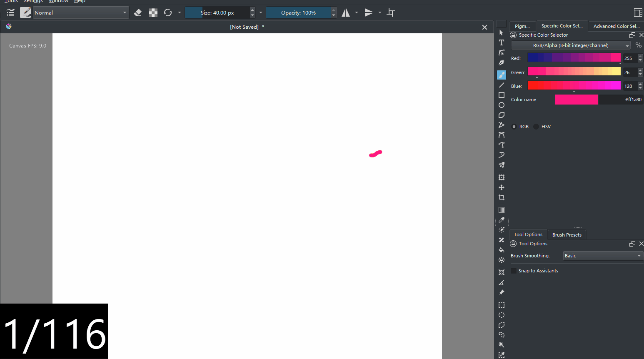Expand the horizontal mirror options arrow
The image size is (644, 359).
pos(357,12)
